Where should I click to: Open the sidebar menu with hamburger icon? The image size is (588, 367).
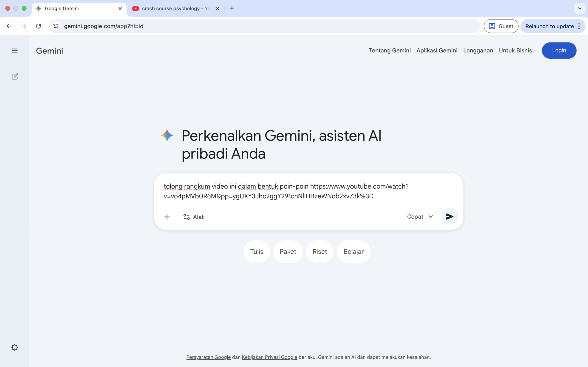pos(15,50)
